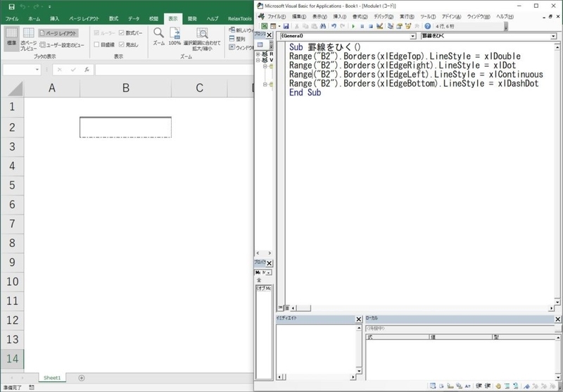Image resolution: width=563 pixels, height=392 pixels.
Task: Set zoom to 100% button
Action: tap(175, 37)
